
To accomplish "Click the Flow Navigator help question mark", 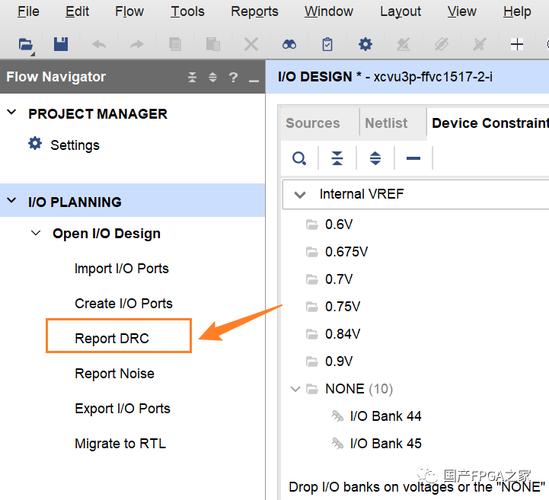I will [233, 77].
